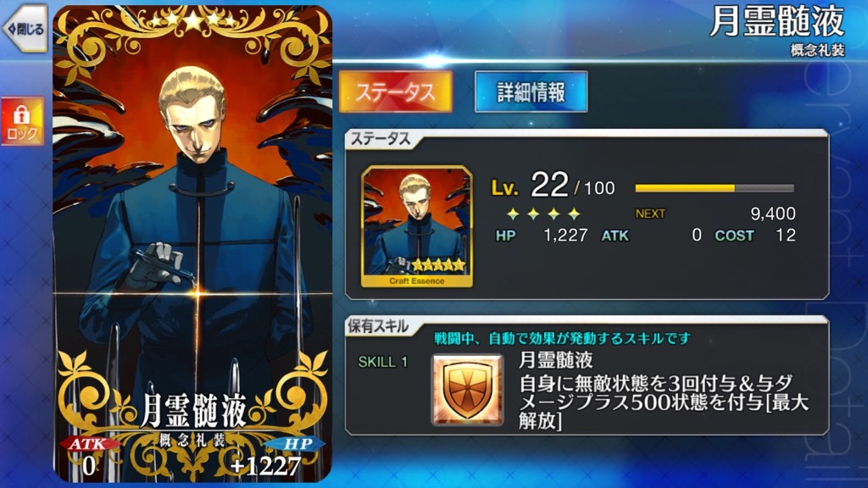Tap the 保有スキル panel header
The image size is (868, 488).
[378, 326]
